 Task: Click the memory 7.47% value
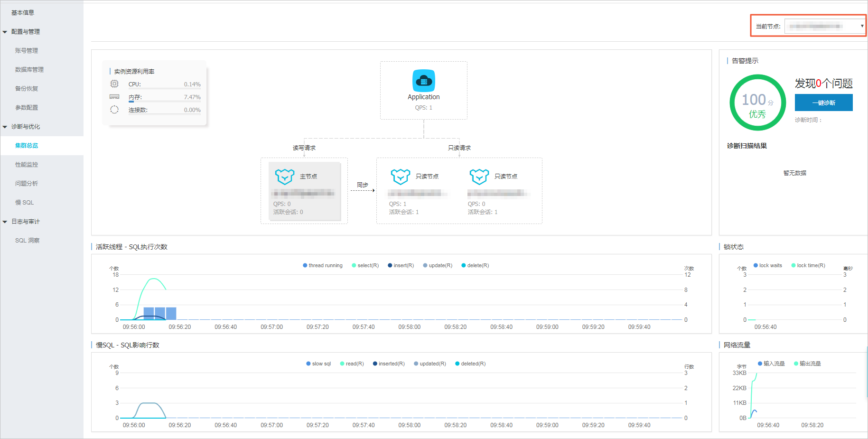pos(192,97)
